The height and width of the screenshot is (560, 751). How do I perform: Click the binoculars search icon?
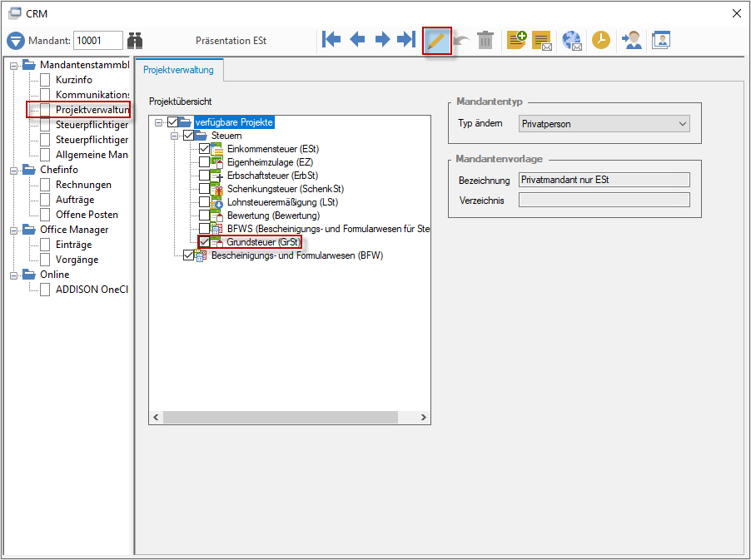click(x=135, y=40)
